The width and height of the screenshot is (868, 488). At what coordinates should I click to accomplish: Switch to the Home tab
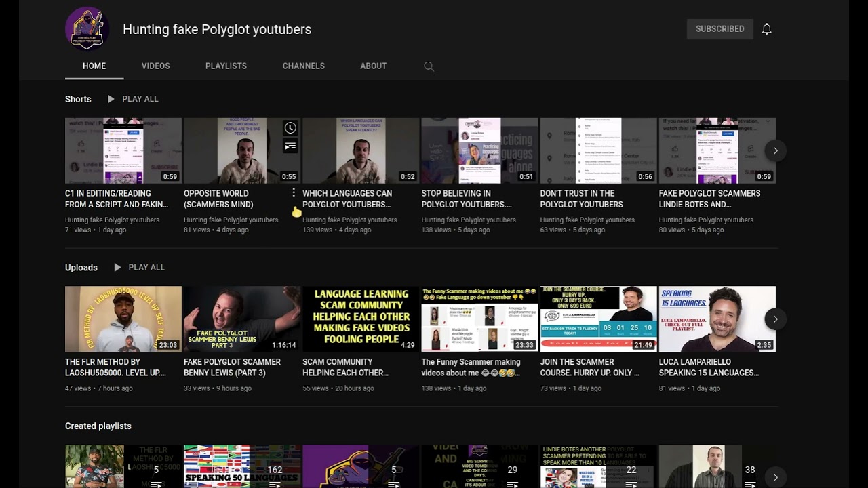[x=94, y=66]
